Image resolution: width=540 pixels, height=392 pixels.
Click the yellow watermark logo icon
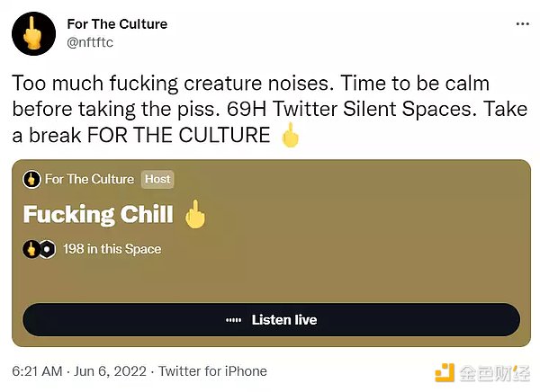tap(445, 372)
